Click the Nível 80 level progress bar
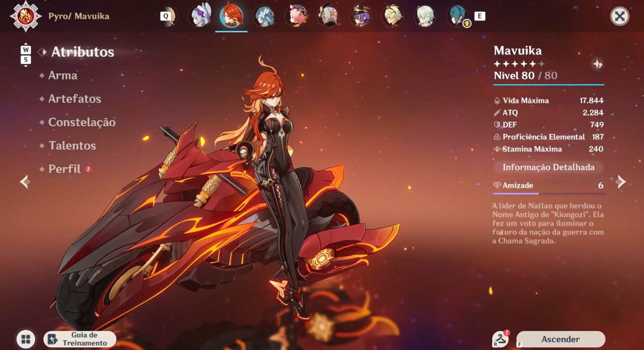The height and width of the screenshot is (350, 644). tap(549, 84)
